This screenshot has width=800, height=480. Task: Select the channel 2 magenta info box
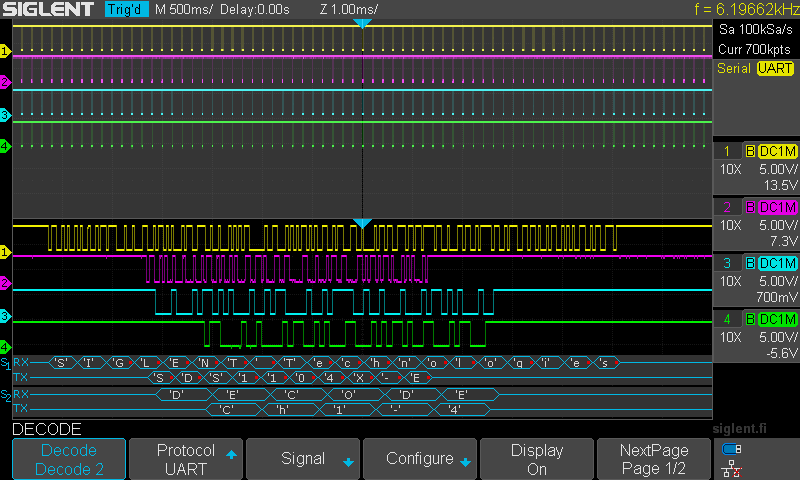pos(756,224)
